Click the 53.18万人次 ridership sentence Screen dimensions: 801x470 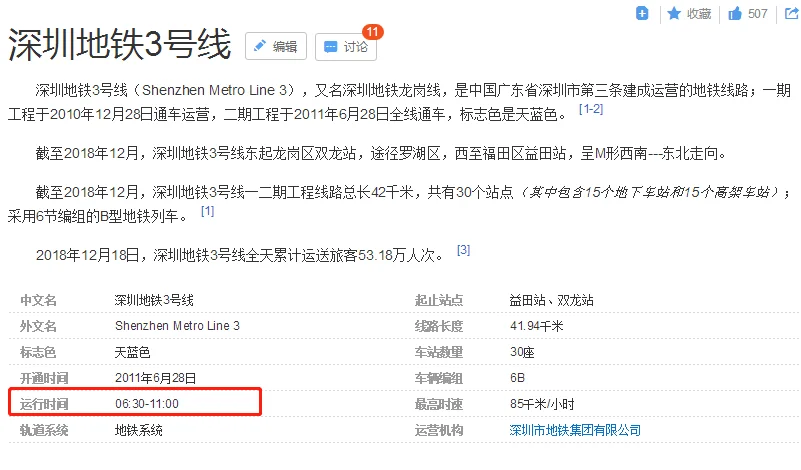coord(240,255)
